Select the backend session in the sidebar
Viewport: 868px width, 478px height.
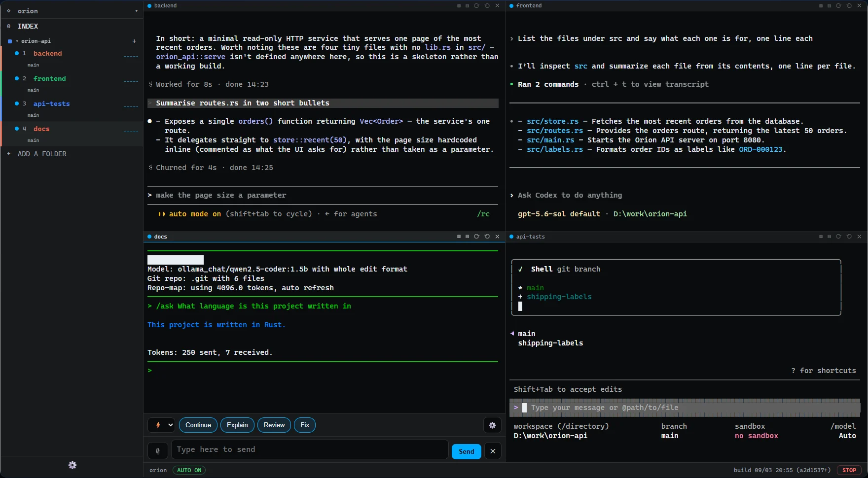pyautogui.click(x=72, y=58)
